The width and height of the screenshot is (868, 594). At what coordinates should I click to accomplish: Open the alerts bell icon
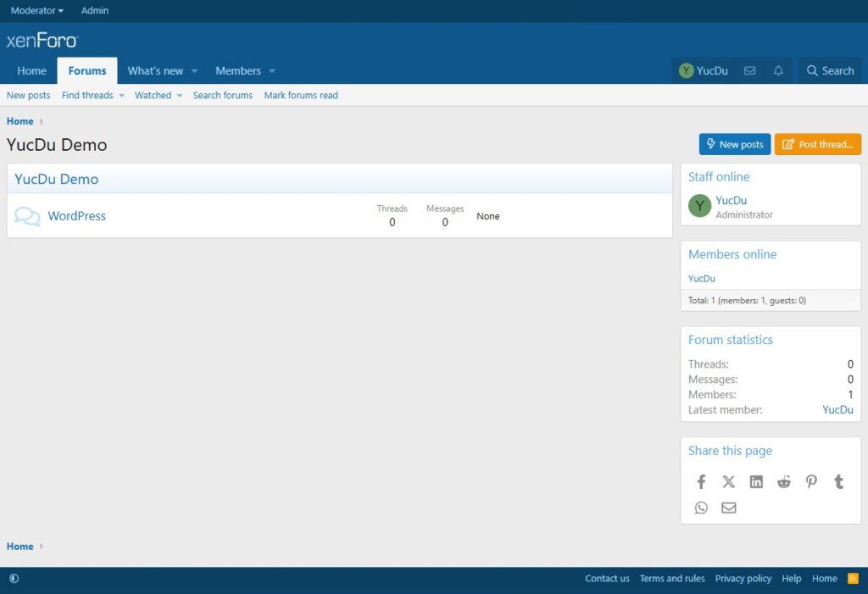[x=778, y=71]
